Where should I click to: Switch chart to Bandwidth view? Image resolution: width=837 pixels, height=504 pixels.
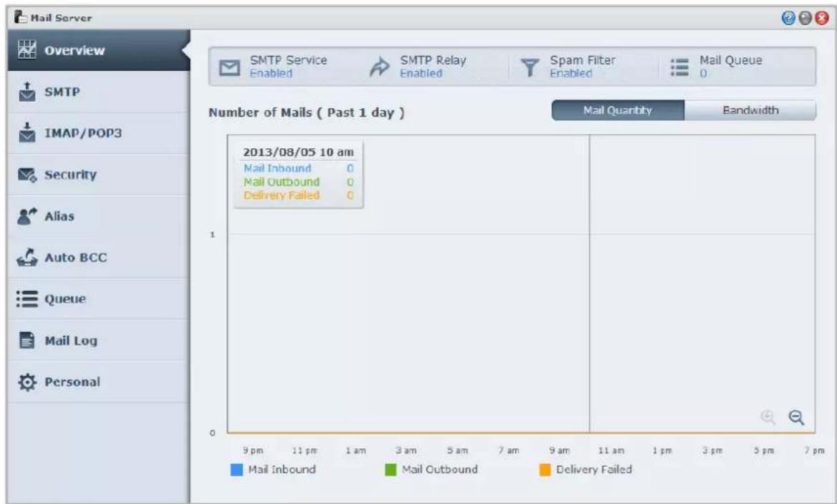(750, 110)
